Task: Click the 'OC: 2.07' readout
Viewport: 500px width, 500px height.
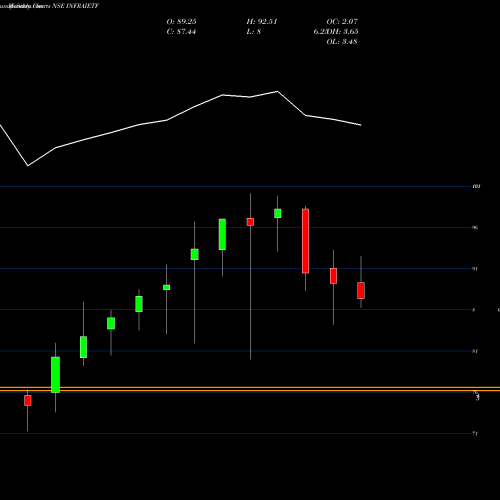Action: coord(342,22)
